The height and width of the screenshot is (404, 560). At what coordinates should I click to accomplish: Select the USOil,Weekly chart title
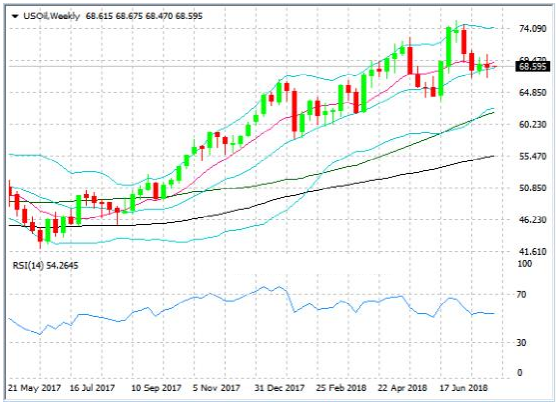tap(51, 16)
